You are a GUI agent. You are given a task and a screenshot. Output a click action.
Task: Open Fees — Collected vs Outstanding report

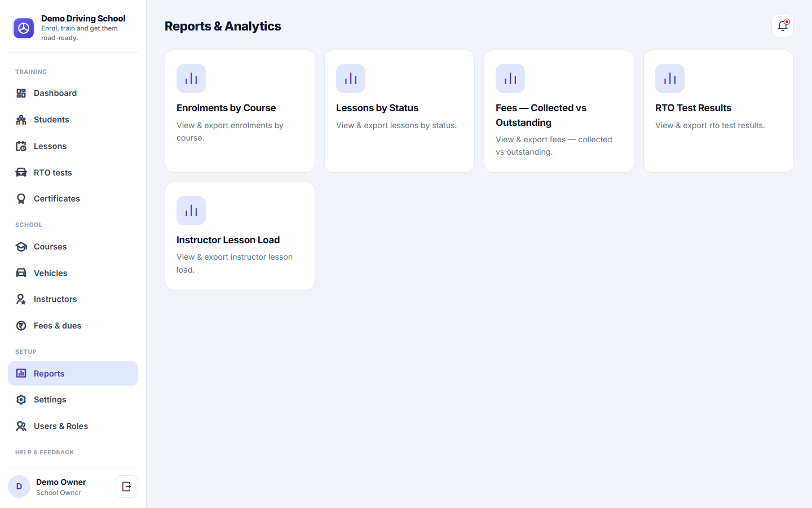tap(559, 111)
